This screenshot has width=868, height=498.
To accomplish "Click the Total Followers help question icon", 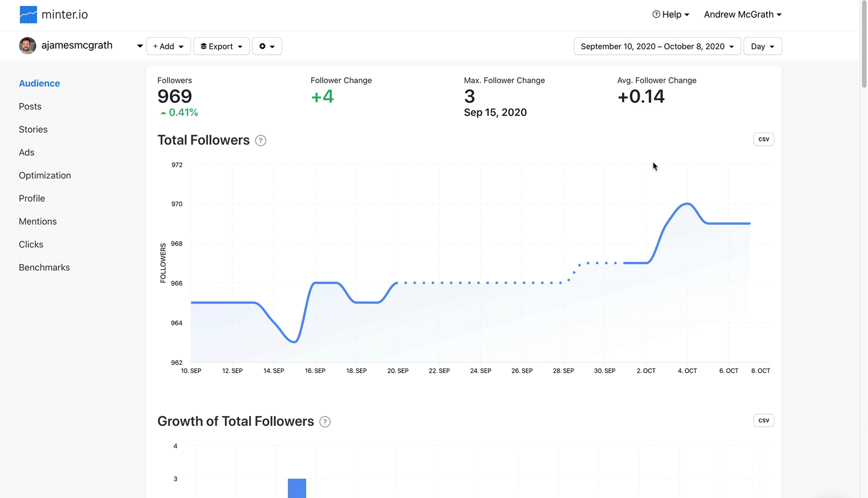I will [261, 141].
